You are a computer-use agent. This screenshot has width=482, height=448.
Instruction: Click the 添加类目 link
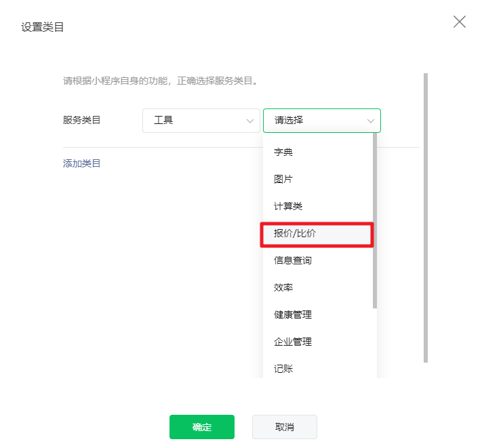(x=81, y=163)
